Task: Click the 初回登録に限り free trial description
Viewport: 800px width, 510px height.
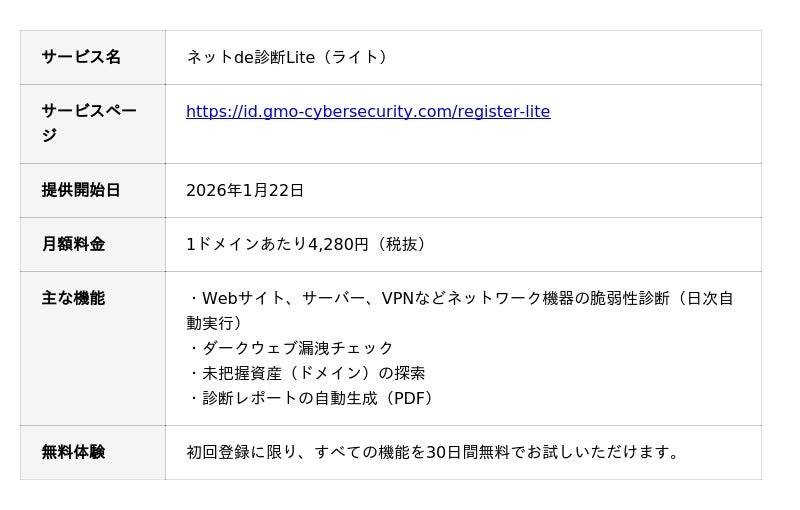Action: [434, 452]
